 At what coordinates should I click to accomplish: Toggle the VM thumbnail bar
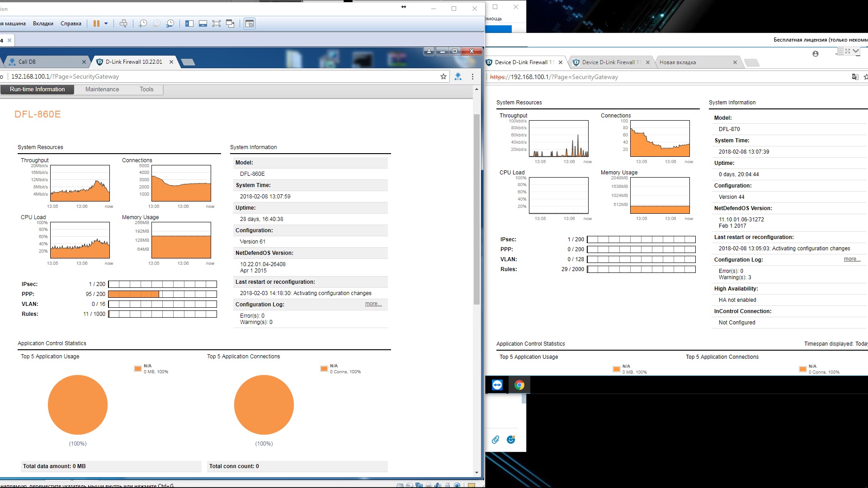click(203, 23)
